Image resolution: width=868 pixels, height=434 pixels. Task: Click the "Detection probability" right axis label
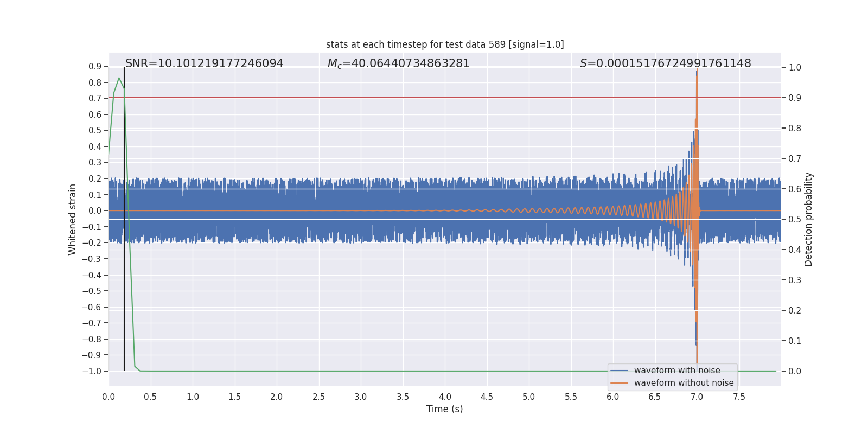pyautogui.click(x=809, y=219)
